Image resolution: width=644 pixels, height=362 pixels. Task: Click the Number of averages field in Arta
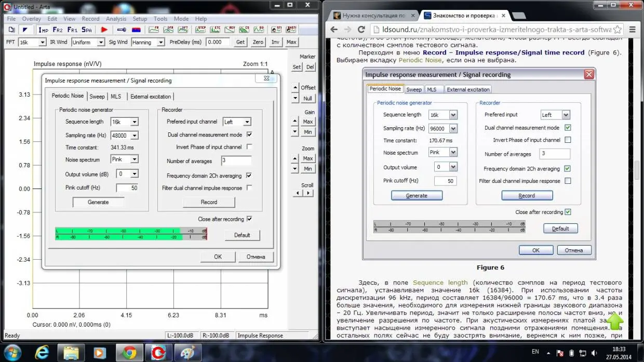coord(236,161)
